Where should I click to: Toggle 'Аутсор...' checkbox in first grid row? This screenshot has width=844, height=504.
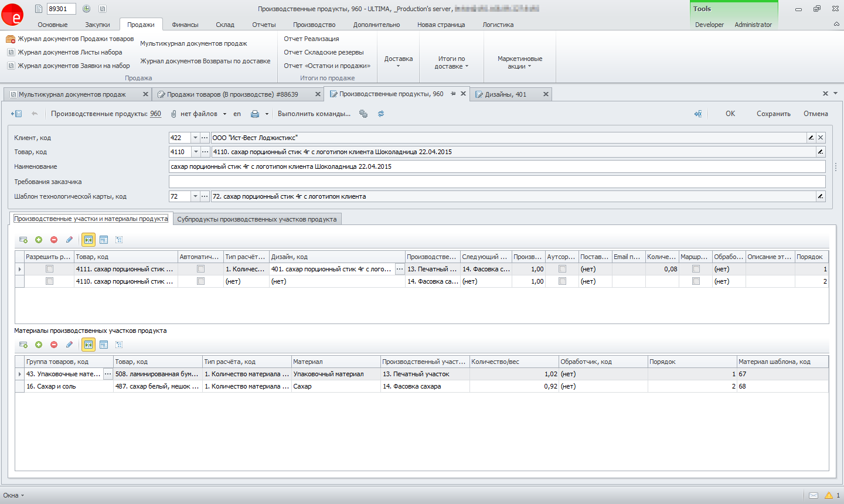pos(563,269)
